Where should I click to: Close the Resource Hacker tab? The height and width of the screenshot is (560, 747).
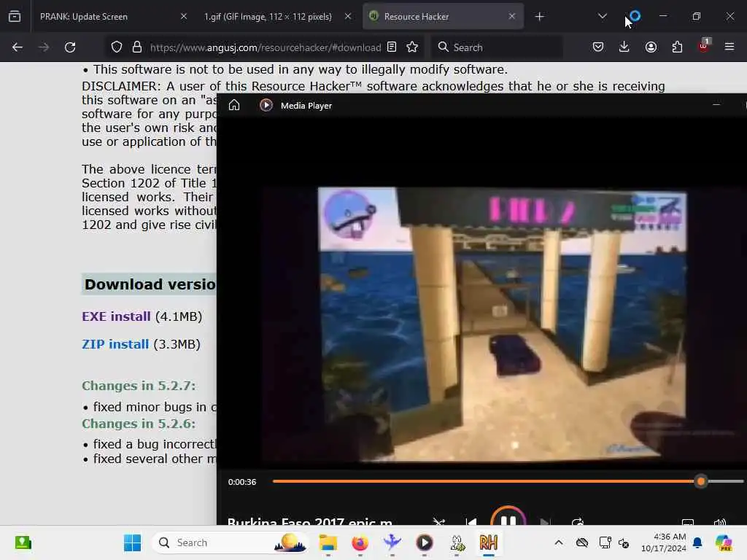coord(511,16)
